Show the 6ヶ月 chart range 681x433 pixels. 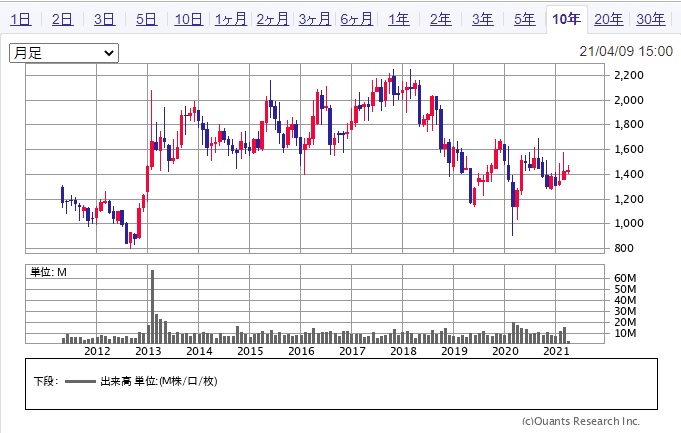tap(357, 19)
